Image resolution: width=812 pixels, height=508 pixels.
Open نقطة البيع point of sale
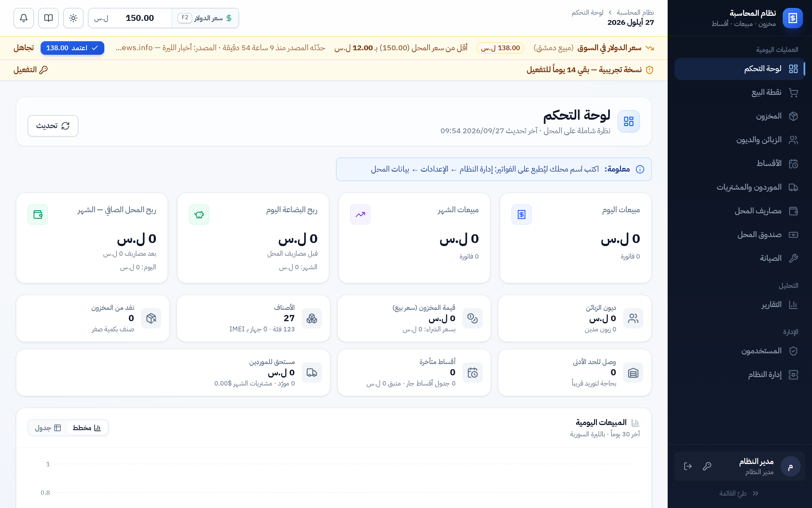(x=740, y=92)
